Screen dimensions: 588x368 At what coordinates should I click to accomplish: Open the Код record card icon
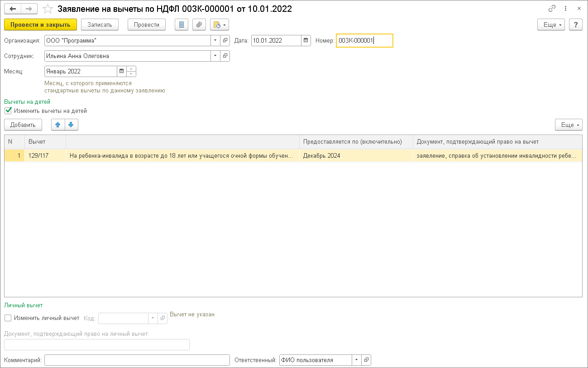tap(163, 318)
